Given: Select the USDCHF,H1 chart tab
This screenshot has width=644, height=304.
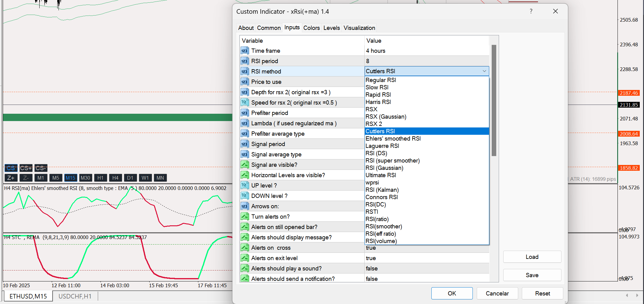Looking at the screenshot, I should click(x=75, y=296).
